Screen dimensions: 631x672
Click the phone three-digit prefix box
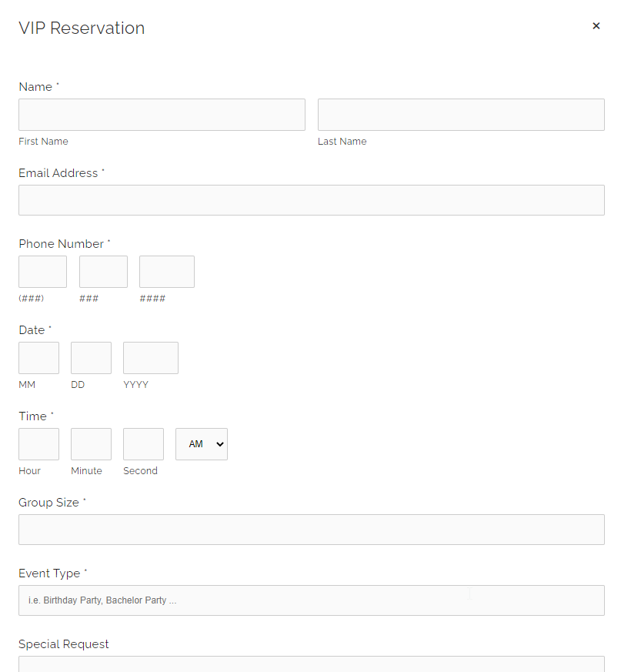click(x=103, y=272)
